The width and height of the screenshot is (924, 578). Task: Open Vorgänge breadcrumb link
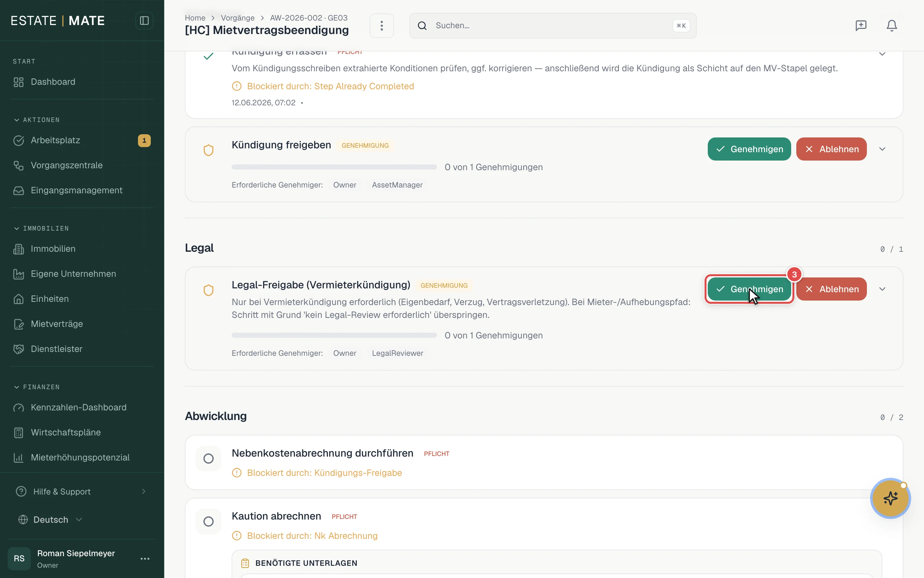[237, 18]
